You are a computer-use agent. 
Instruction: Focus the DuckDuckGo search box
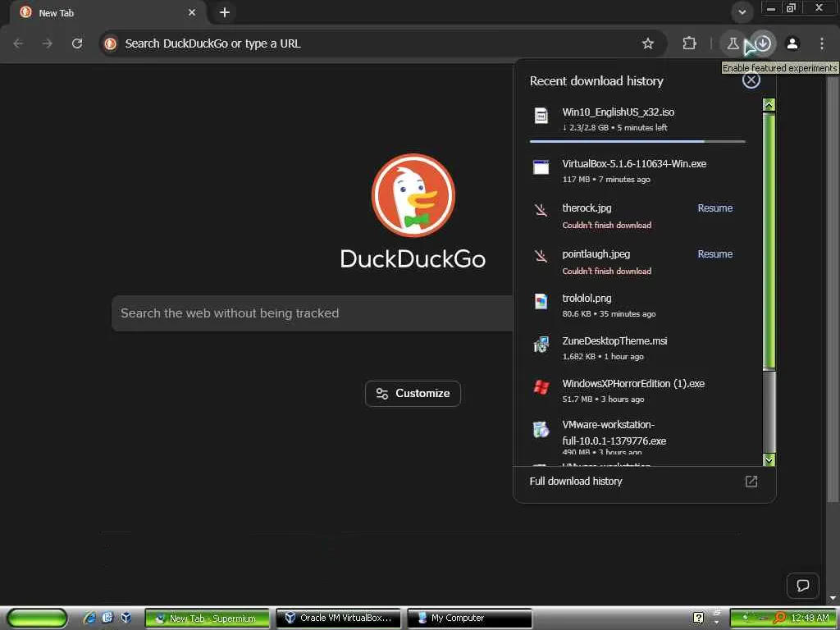[x=313, y=313]
